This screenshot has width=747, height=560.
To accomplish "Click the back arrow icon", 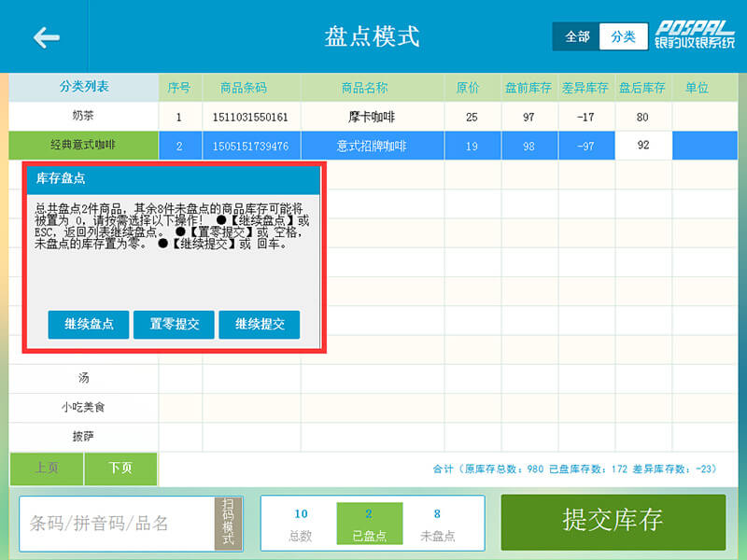I will click(x=46, y=37).
